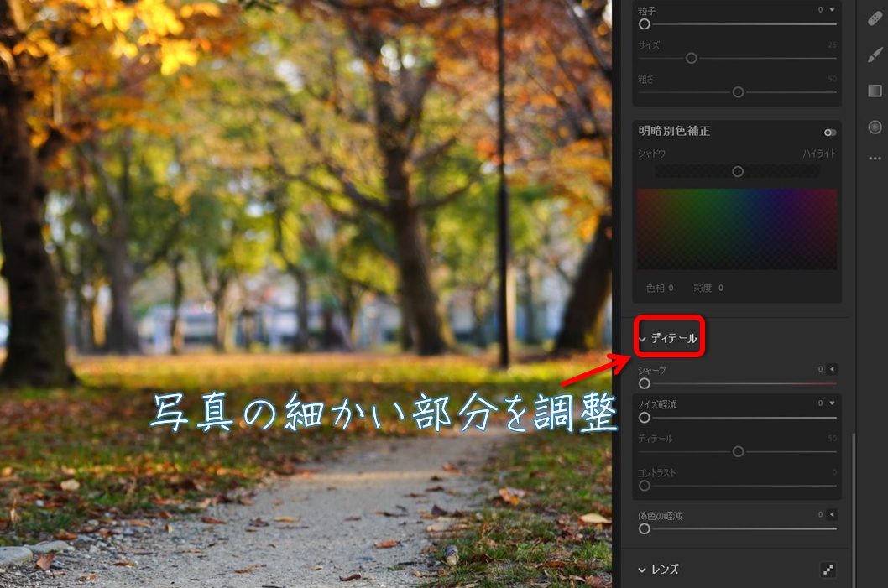
Task: Select the Brush adjustment tool
Action: (x=875, y=55)
